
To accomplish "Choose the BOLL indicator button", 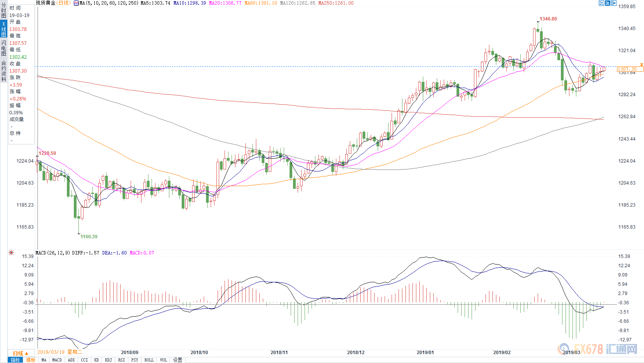I will (149, 360).
